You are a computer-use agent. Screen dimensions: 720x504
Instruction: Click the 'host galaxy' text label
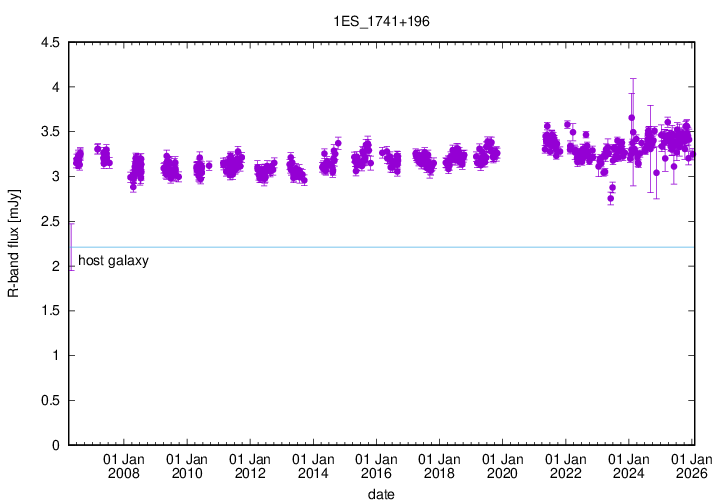click(113, 261)
